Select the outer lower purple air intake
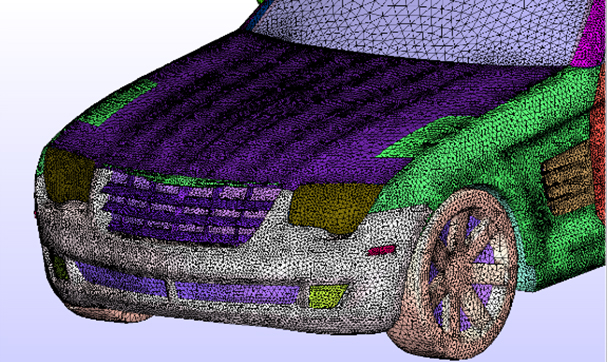 point(120,278)
